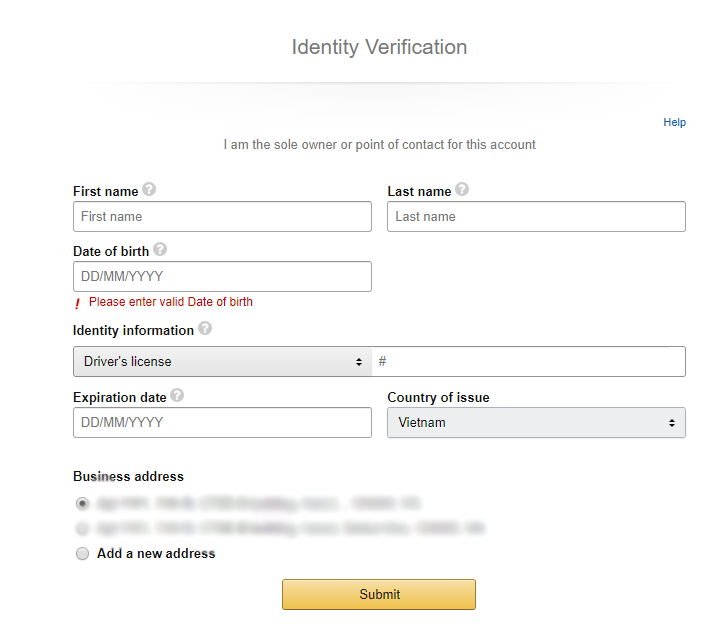This screenshot has width=725, height=636.
Task: Click the Expiration date help question icon
Action: click(177, 396)
